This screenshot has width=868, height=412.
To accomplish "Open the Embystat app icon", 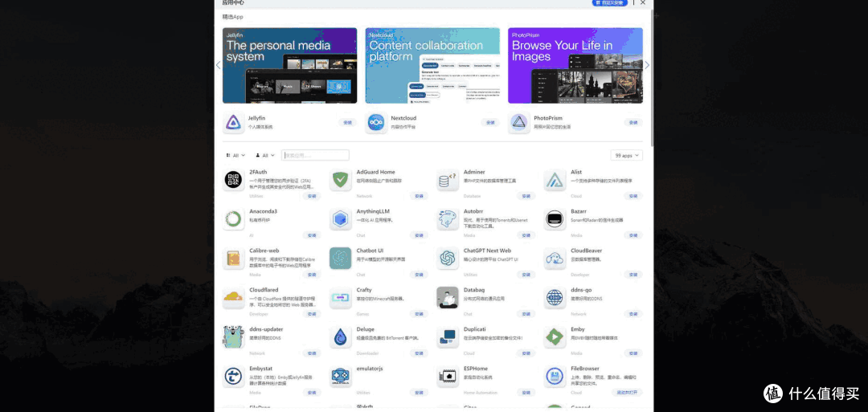I will pos(234,376).
